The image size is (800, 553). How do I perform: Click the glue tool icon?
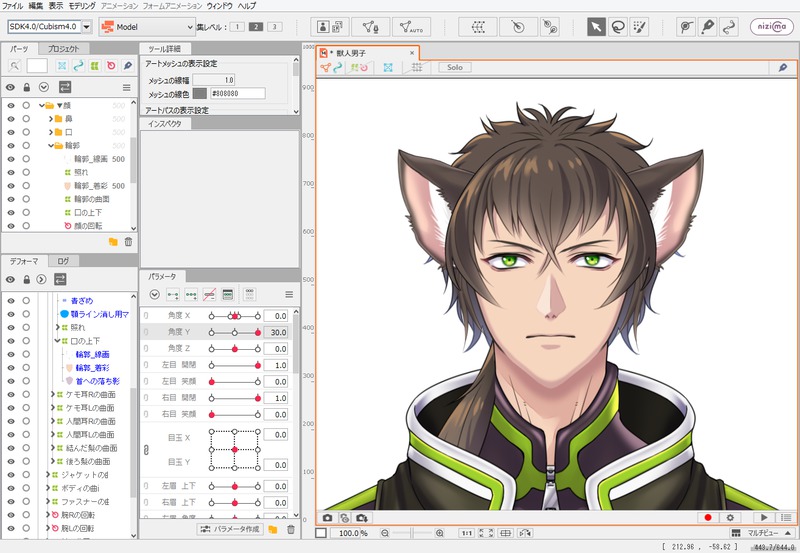tap(550, 27)
